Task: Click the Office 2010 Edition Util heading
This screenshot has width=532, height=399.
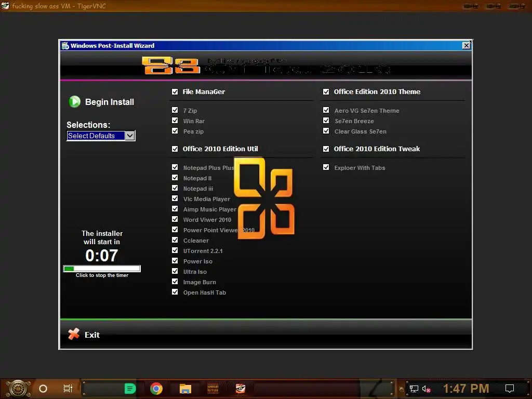Action: coord(220,149)
